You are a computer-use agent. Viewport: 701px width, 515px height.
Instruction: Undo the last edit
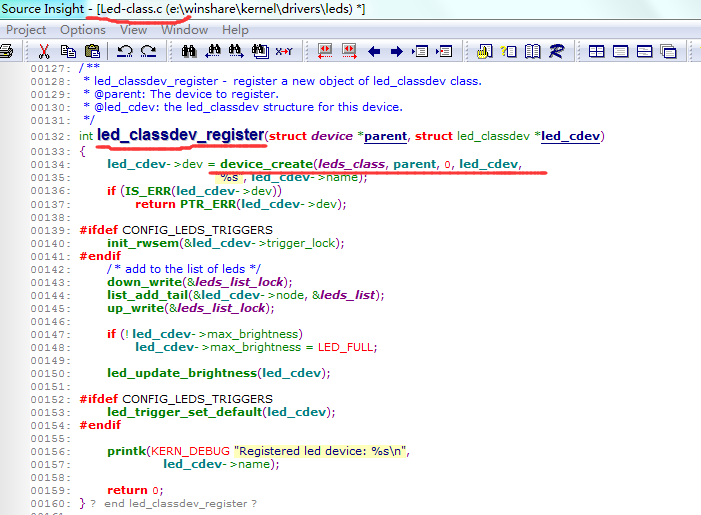[x=124, y=51]
